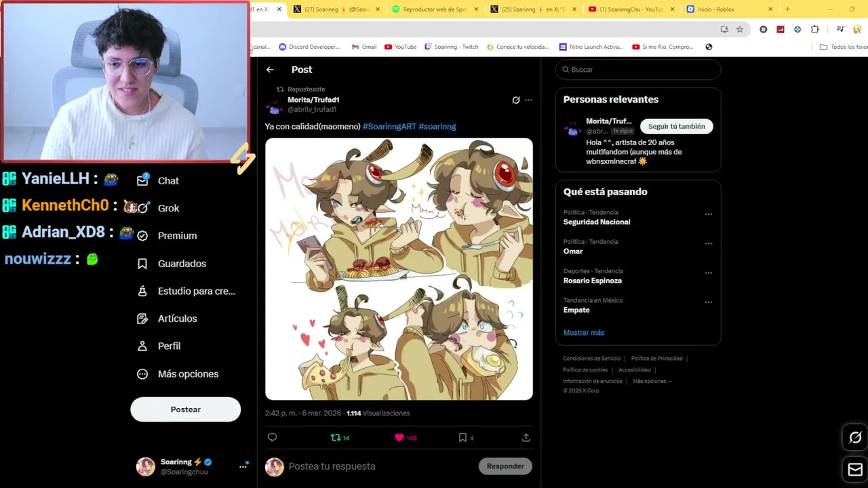Bookmark page with star icon
868x488 pixels.
[740, 29]
